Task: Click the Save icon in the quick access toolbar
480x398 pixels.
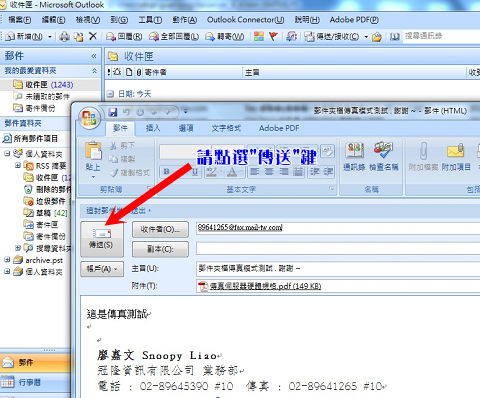Action: click(113, 112)
